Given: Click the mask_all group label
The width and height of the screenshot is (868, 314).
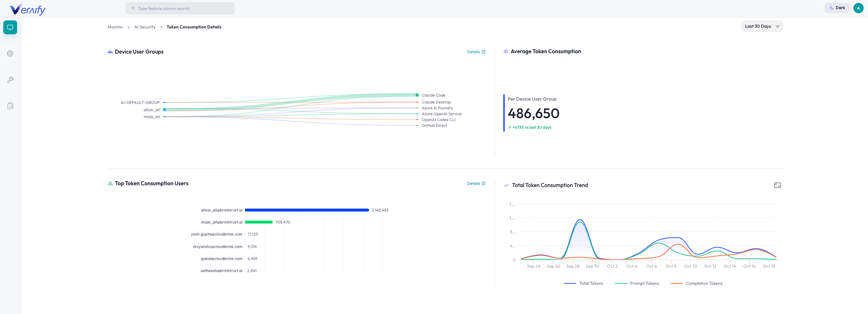Looking at the screenshot, I should point(152,117).
